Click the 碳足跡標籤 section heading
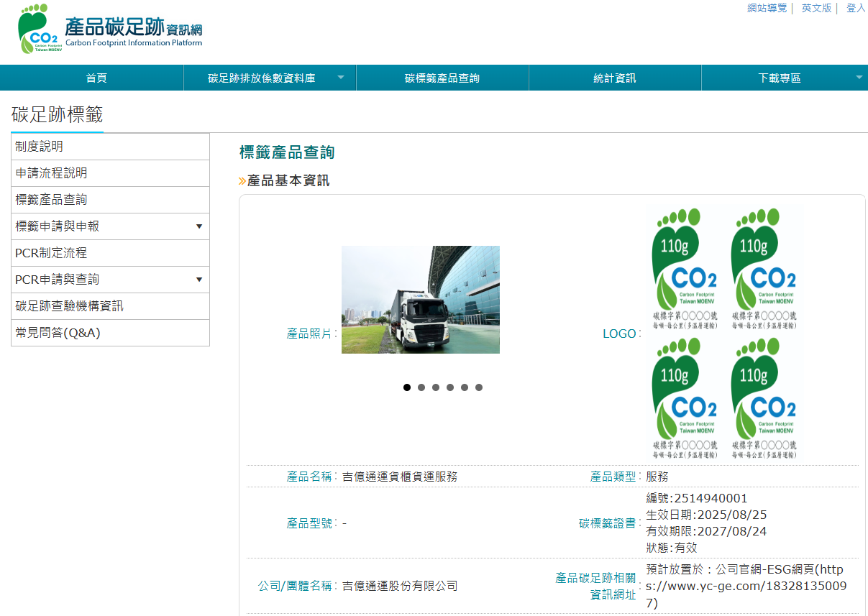This screenshot has height=616, width=868. (x=58, y=114)
